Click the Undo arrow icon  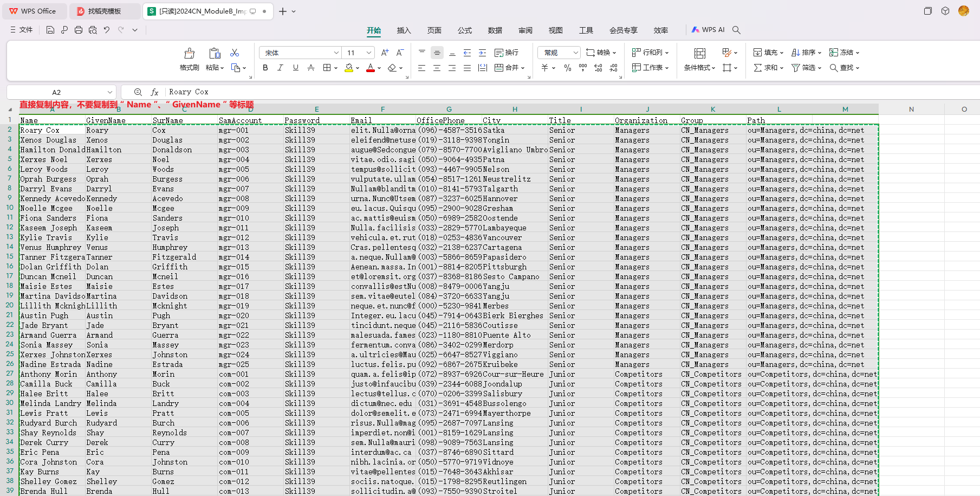[x=107, y=30]
